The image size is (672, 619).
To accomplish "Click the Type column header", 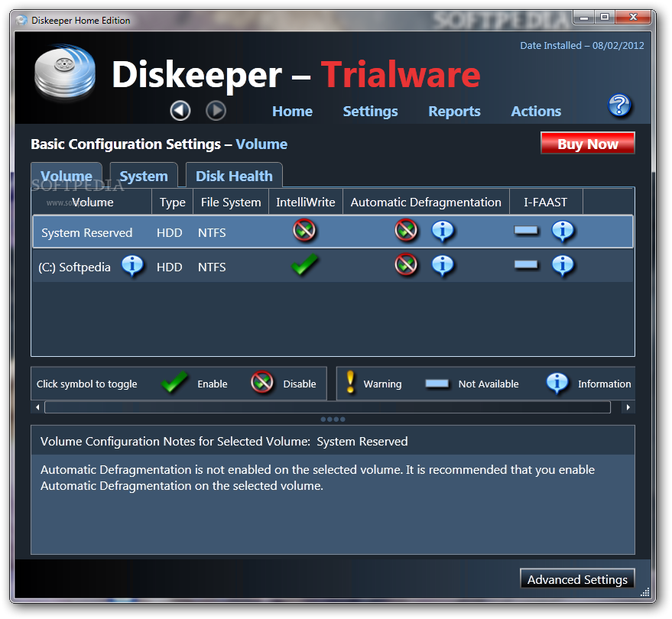I will point(172,202).
